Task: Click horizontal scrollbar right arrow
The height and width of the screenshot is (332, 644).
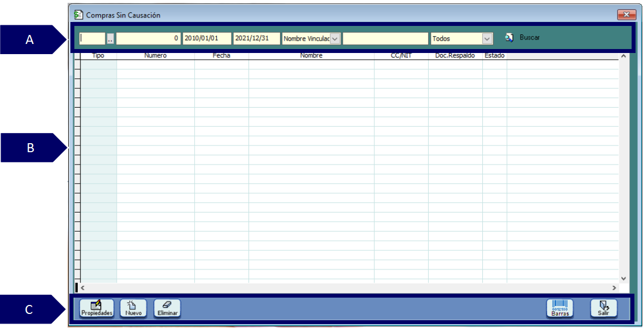Action: coord(615,287)
